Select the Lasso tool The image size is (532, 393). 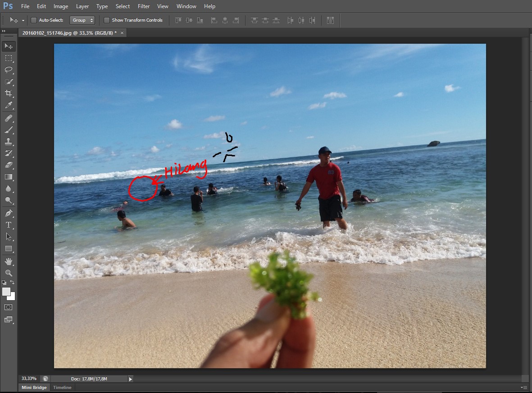[9, 69]
